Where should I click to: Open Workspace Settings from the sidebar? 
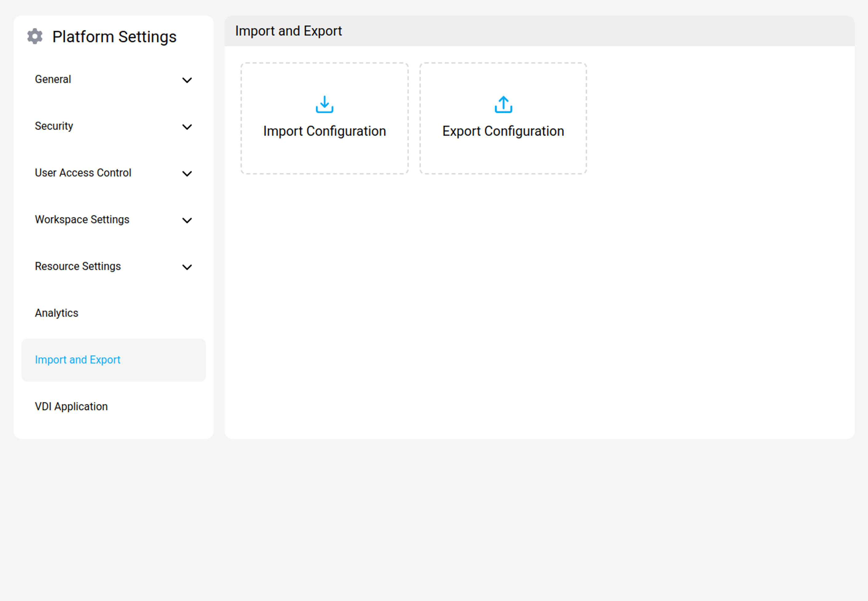click(82, 219)
